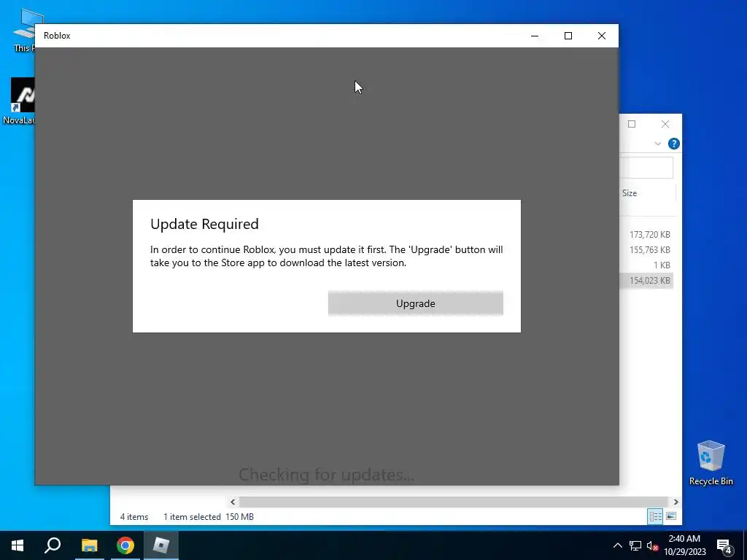Viewport: 747px width, 560px height.
Task: Open the notification center icon
Action: [x=724, y=545]
